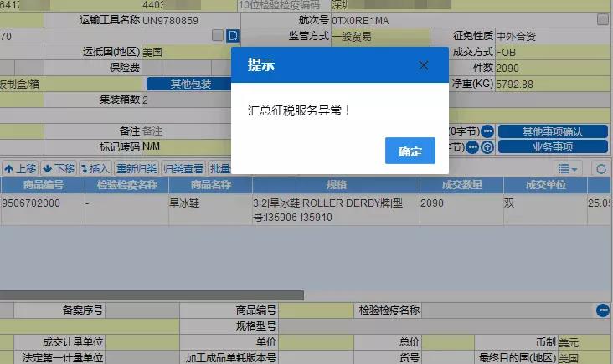This screenshot has width=613, height=364.
Task: Click the bottom 商品编号 input field
Action: point(316,310)
